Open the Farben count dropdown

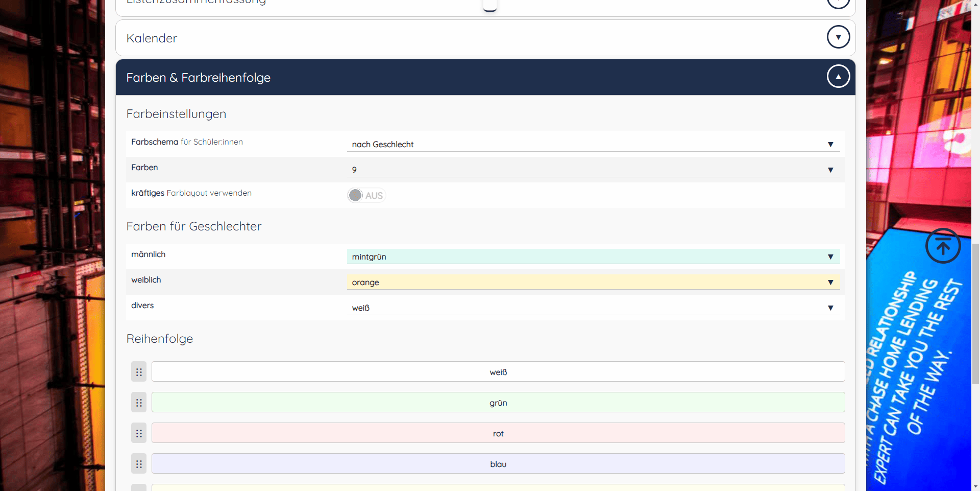[593, 170]
